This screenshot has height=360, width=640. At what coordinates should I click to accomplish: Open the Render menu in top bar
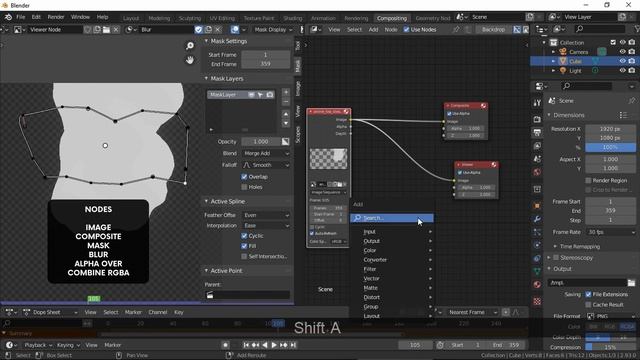click(x=56, y=17)
